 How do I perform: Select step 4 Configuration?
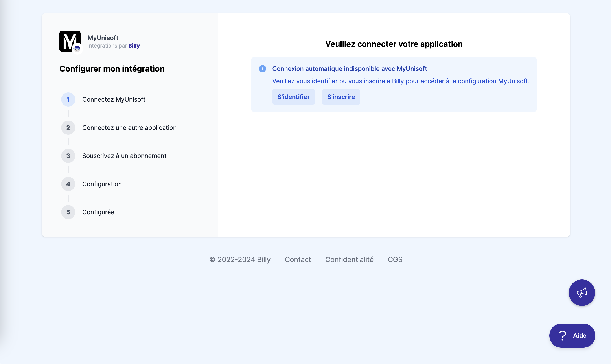point(92,184)
